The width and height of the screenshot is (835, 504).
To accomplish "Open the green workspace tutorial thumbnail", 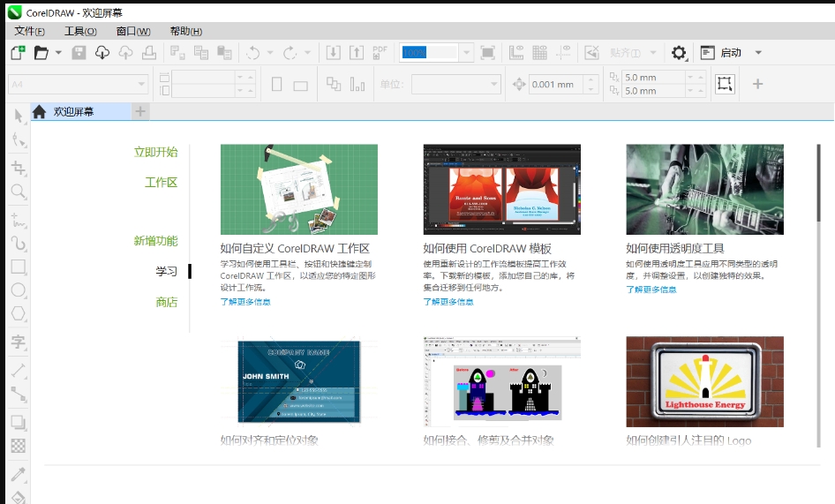I will [298, 189].
